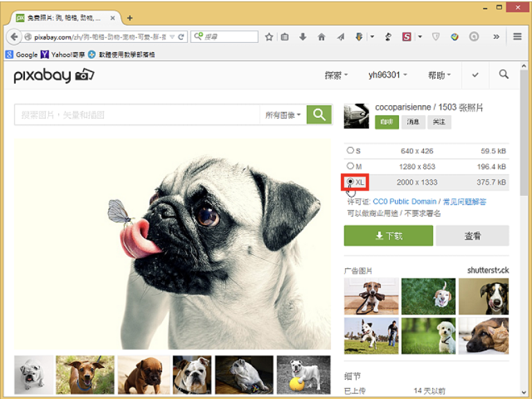Show more toolbar items chevron

pos(496,37)
